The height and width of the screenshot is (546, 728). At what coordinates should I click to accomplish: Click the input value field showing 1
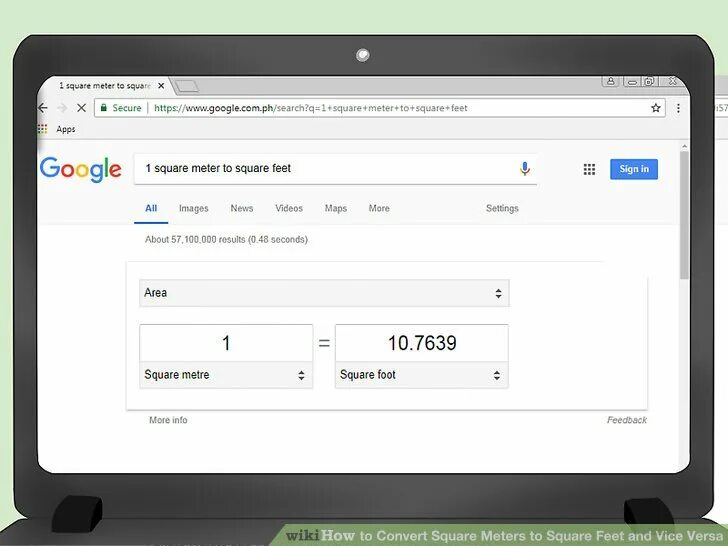coord(226,343)
